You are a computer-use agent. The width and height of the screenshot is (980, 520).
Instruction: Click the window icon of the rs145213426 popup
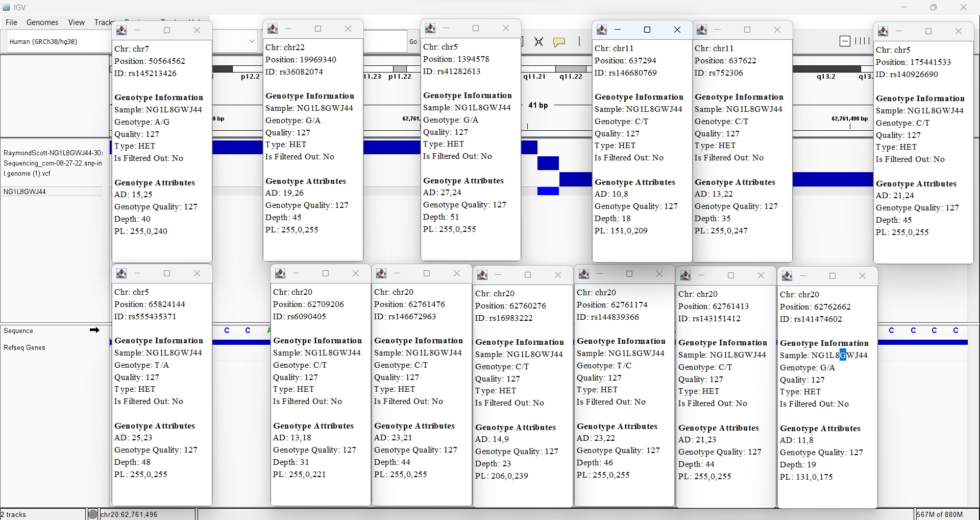(121, 30)
